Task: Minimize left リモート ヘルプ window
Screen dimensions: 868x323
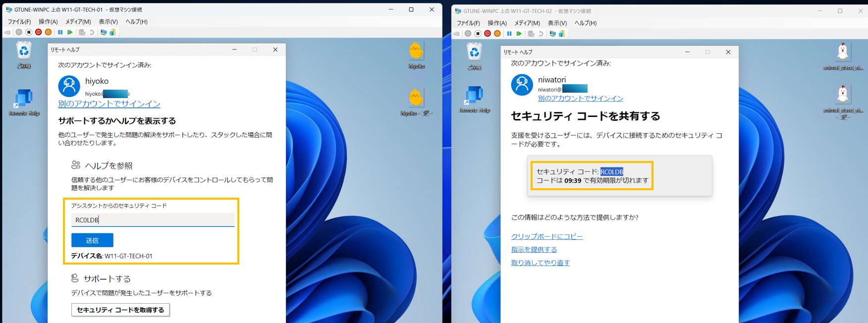Action: (x=234, y=50)
